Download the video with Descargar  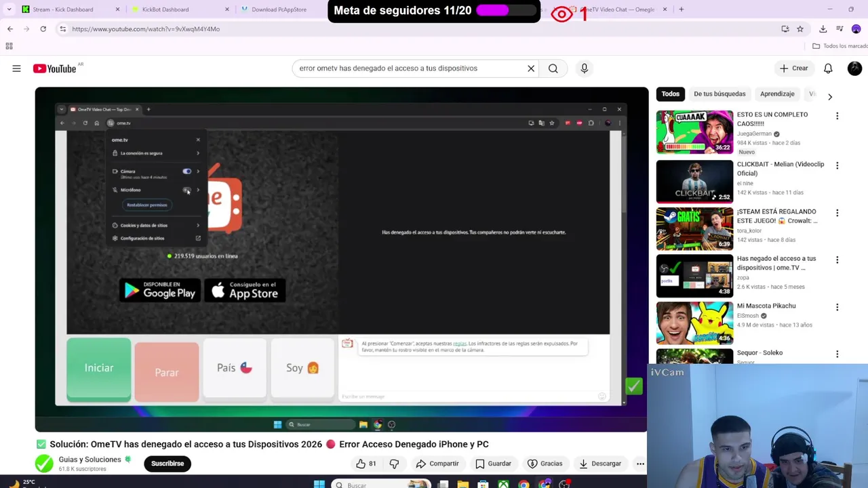point(600,464)
